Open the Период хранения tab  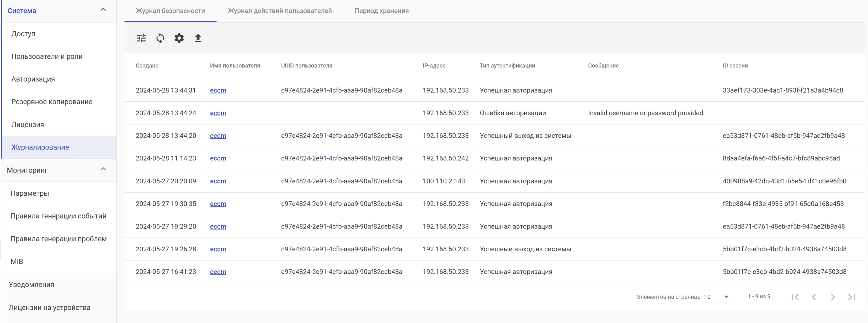(x=381, y=11)
